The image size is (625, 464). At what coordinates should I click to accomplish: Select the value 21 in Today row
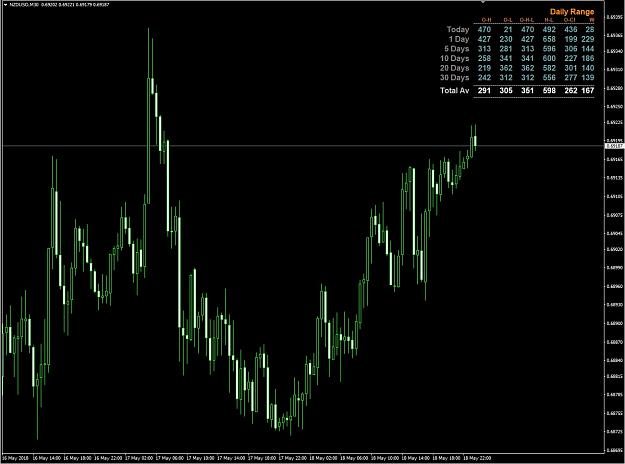507,29
